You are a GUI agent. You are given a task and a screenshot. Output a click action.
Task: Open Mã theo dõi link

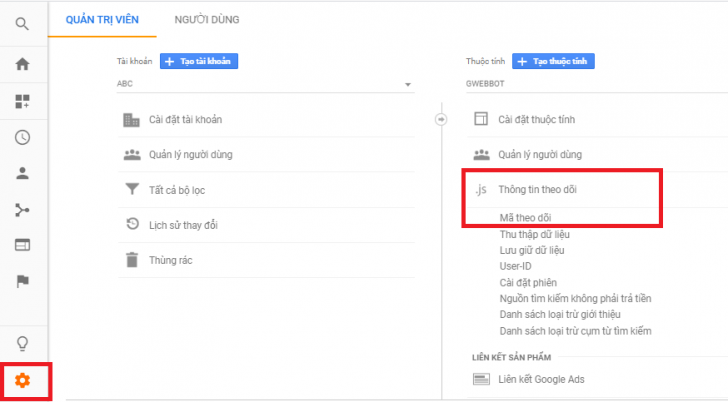526,218
